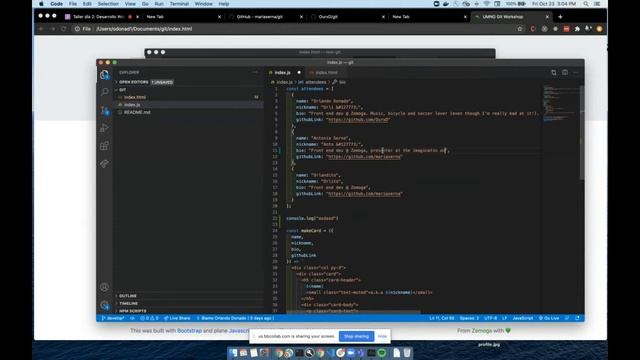Screen dimensions: 640x360
Task: Split the editor to the right
Action: (x=565, y=73)
